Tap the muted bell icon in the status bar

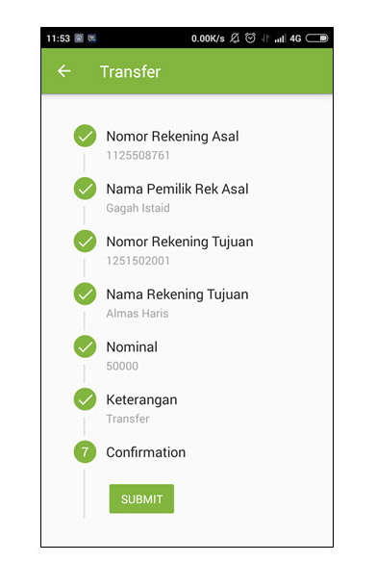235,38
